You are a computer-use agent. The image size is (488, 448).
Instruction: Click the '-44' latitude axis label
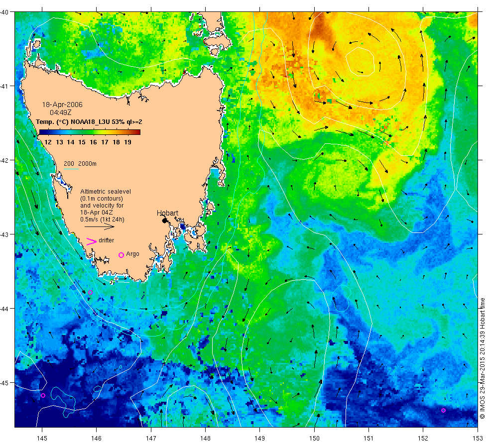click(x=4, y=309)
